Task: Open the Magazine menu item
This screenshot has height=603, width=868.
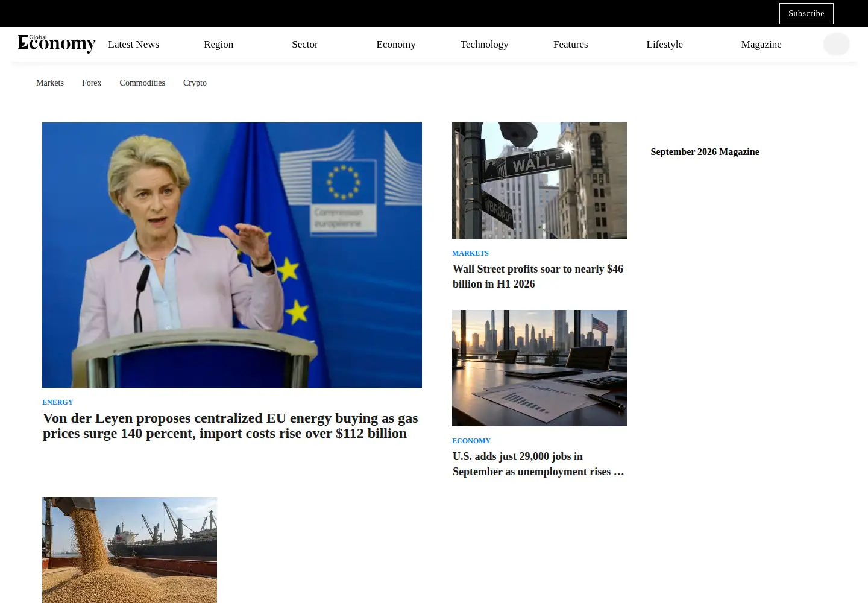Action: coord(761,44)
